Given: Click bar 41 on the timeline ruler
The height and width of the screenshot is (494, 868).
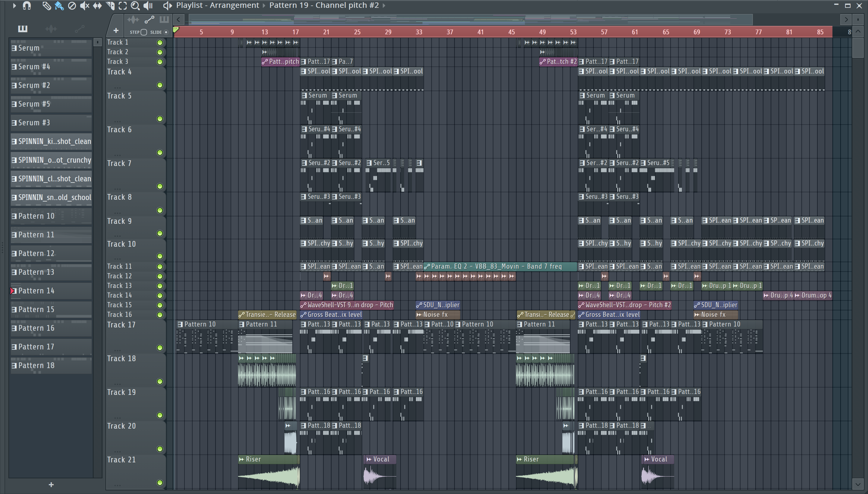Looking at the screenshot, I should coord(480,32).
